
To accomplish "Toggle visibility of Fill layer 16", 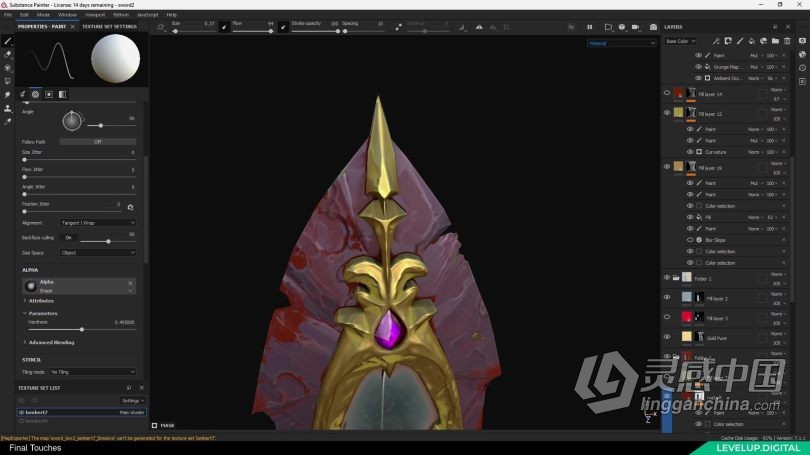I will pyautogui.click(x=666, y=166).
